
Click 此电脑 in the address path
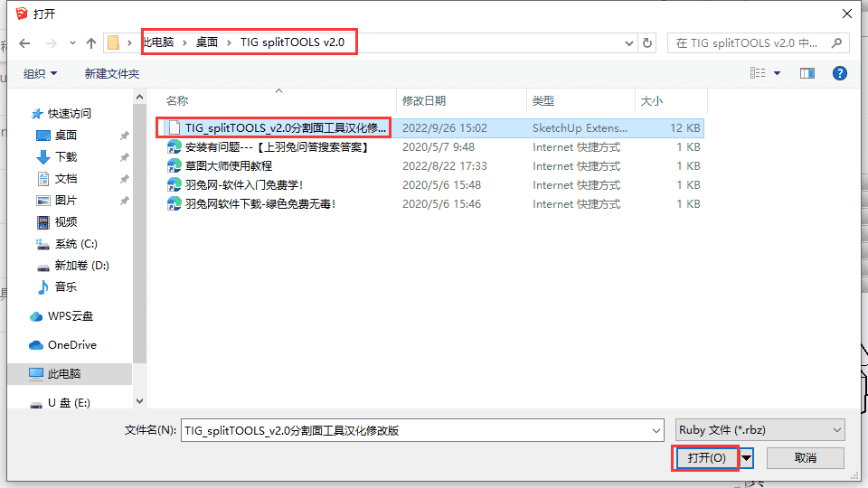(x=159, y=42)
